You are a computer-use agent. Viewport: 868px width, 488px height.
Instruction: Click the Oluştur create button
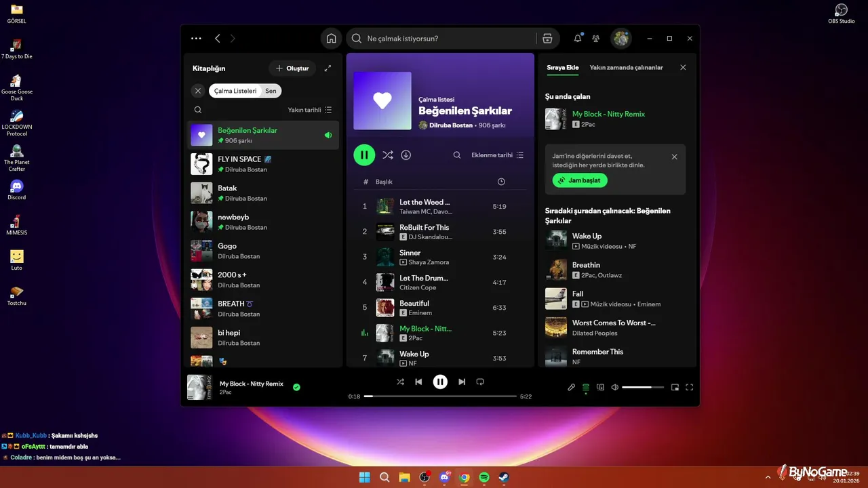[292, 68]
